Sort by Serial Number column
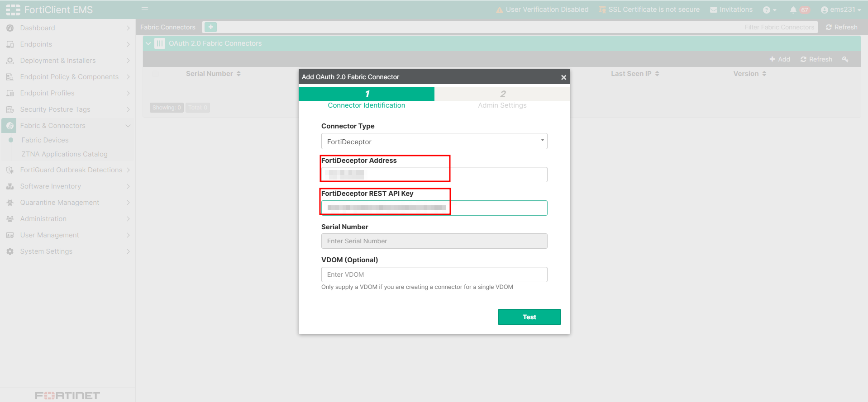868x402 pixels. click(213, 74)
